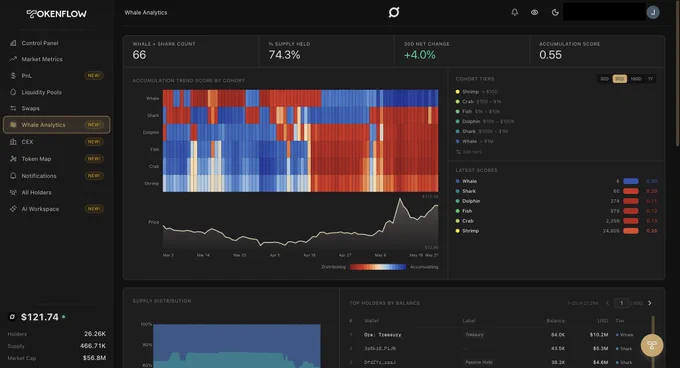Viewport: 680px width, 368px height.
Task: Launch AI Workspace sparkle icon
Action: [13, 208]
